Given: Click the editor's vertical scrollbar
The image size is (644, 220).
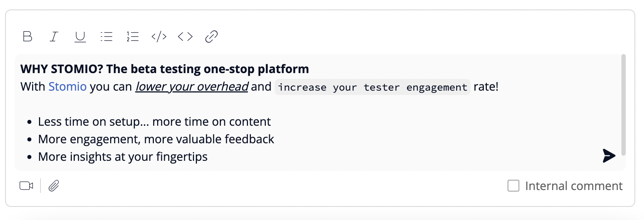Looking at the screenshot, I should (x=623, y=105).
